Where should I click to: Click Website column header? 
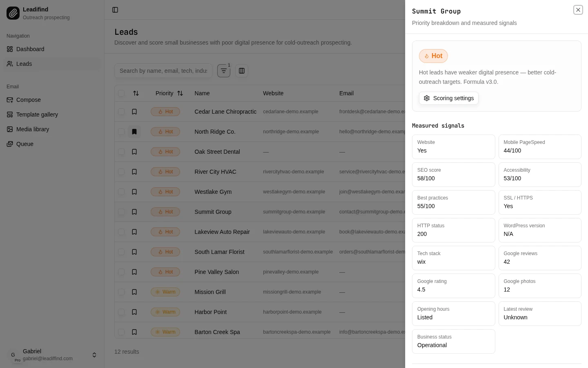(273, 93)
